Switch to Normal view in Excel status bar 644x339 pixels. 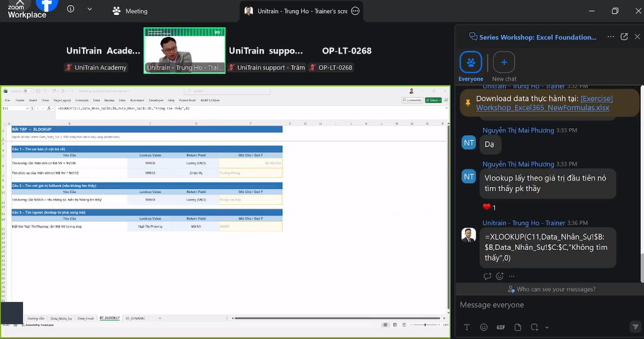click(385, 325)
